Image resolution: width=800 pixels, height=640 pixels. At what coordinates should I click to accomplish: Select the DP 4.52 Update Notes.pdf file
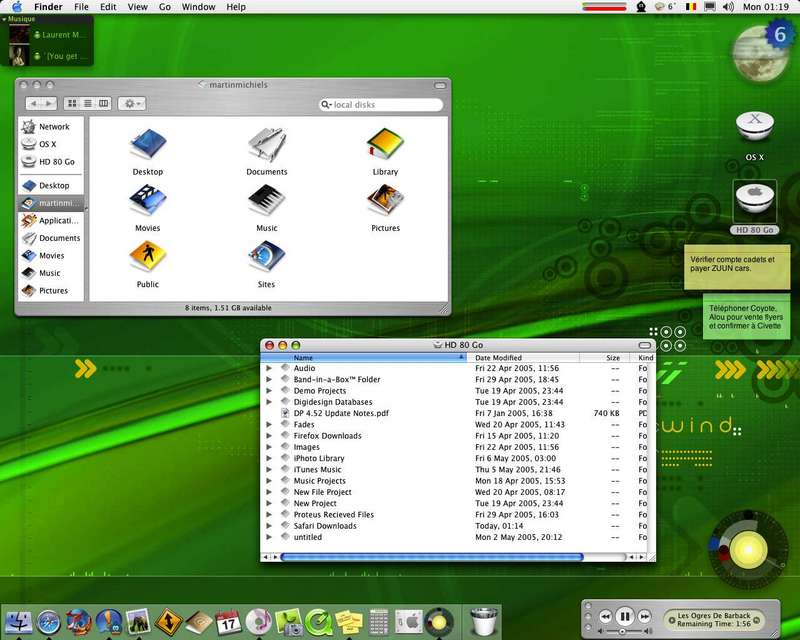[341, 413]
